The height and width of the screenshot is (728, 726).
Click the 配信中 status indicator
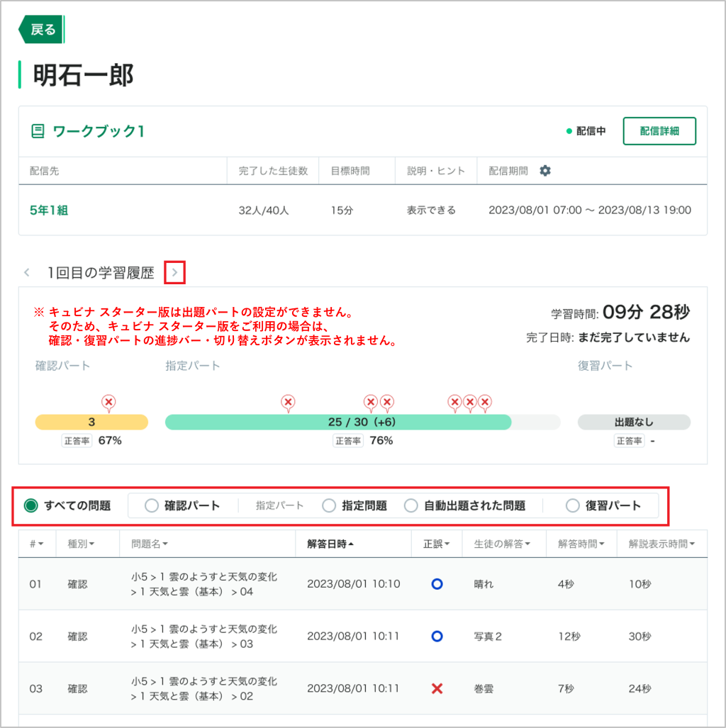pyautogui.click(x=586, y=131)
